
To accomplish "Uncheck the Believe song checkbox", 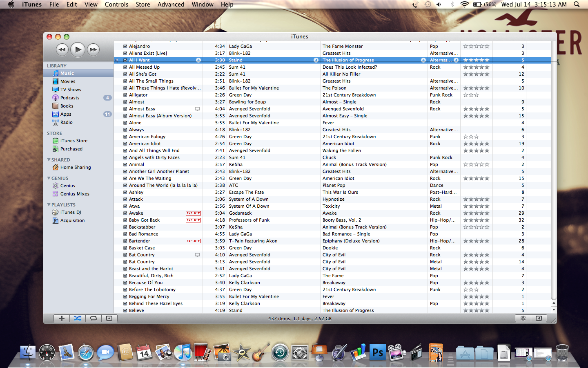I will click(125, 310).
